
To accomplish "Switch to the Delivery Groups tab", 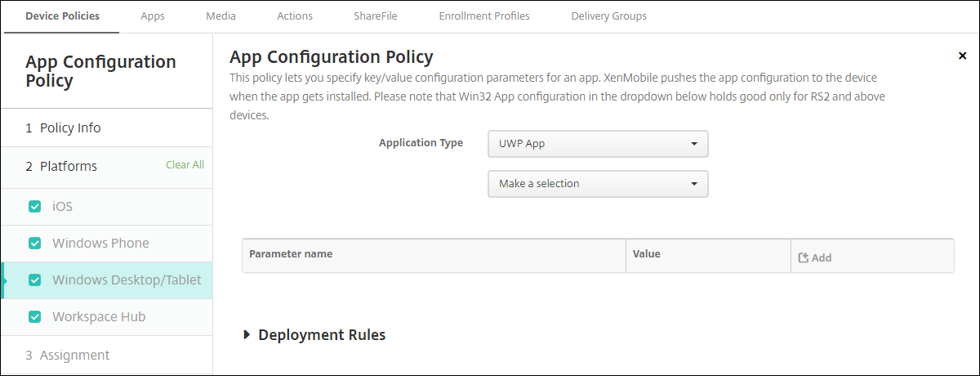I will point(608,16).
